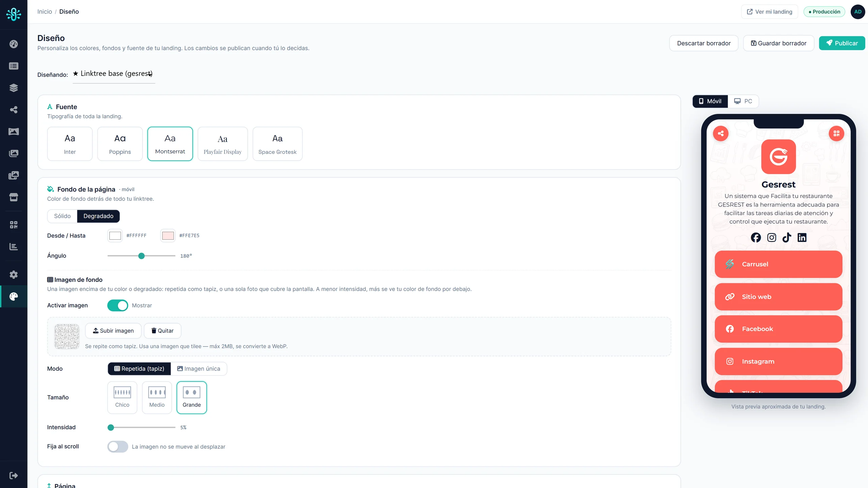The image size is (868, 488).
Task: Select the Imagen única mode tab
Action: 199,369
